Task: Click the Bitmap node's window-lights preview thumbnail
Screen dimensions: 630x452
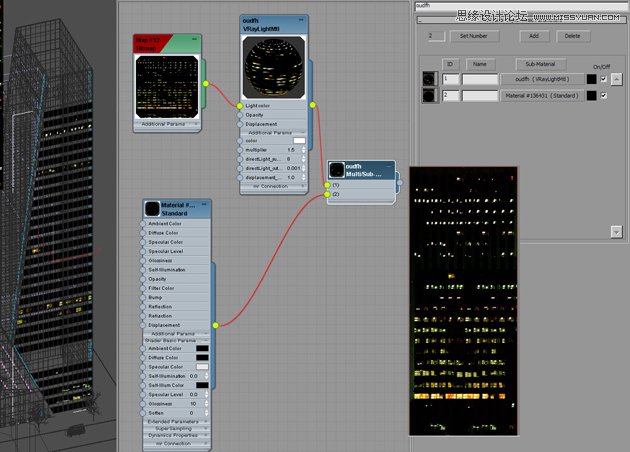Action: coord(167,87)
